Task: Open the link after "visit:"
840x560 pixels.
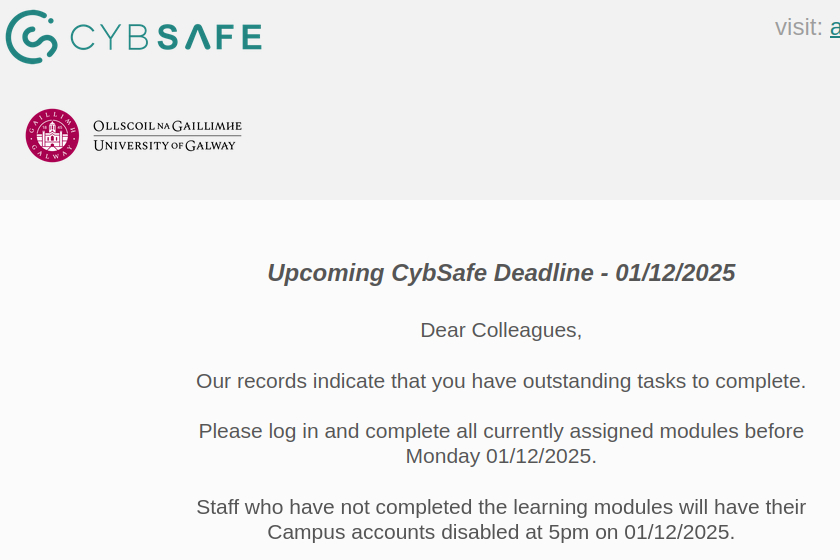Action: tap(834, 28)
